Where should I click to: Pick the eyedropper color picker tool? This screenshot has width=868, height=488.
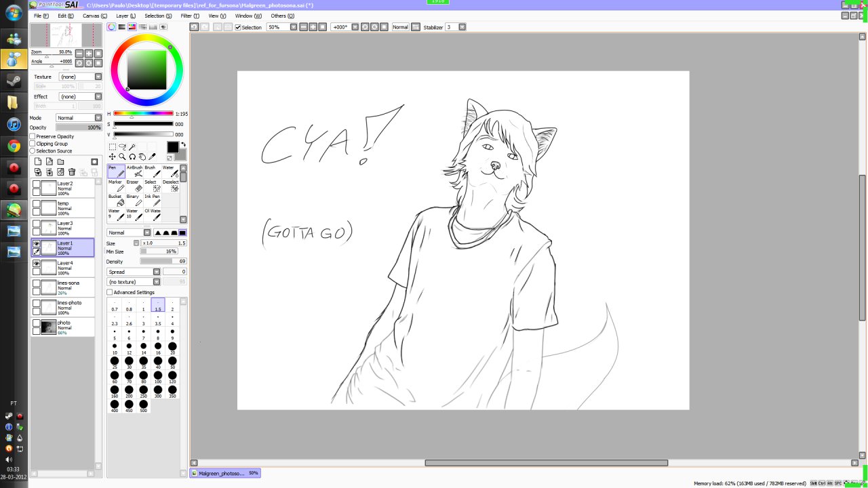[x=153, y=157]
